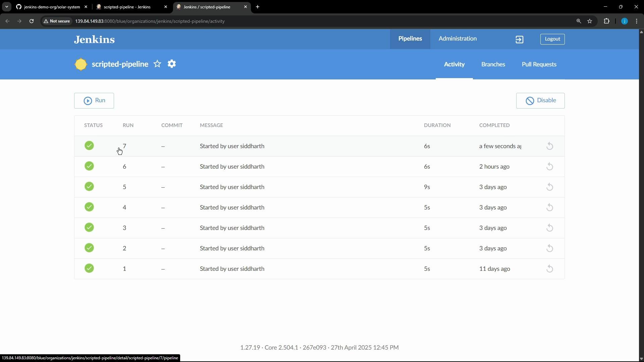Open run number 6 row
Image resolution: width=644 pixels, height=362 pixels.
point(319,167)
